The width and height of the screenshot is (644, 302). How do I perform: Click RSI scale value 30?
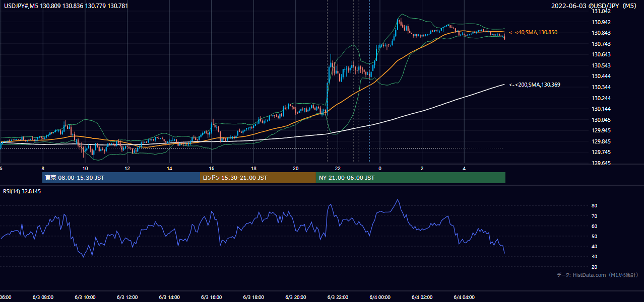coord(595,257)
